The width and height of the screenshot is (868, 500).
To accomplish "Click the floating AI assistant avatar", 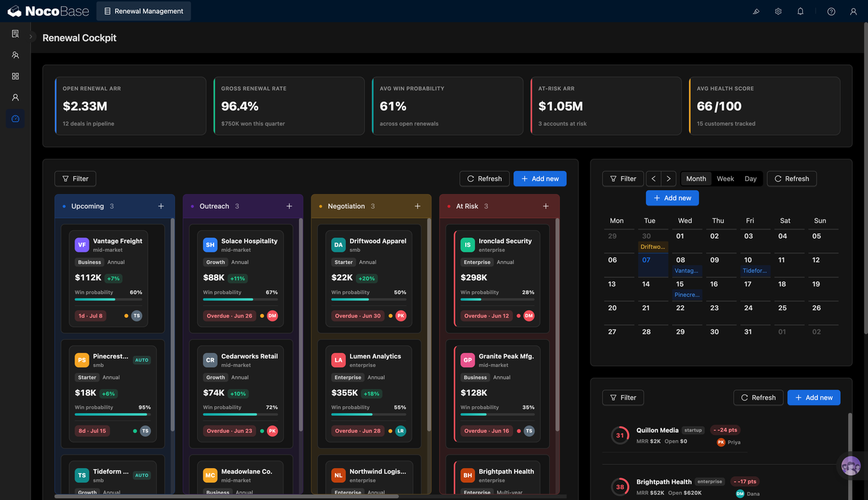I will click(x=850, y=466).
